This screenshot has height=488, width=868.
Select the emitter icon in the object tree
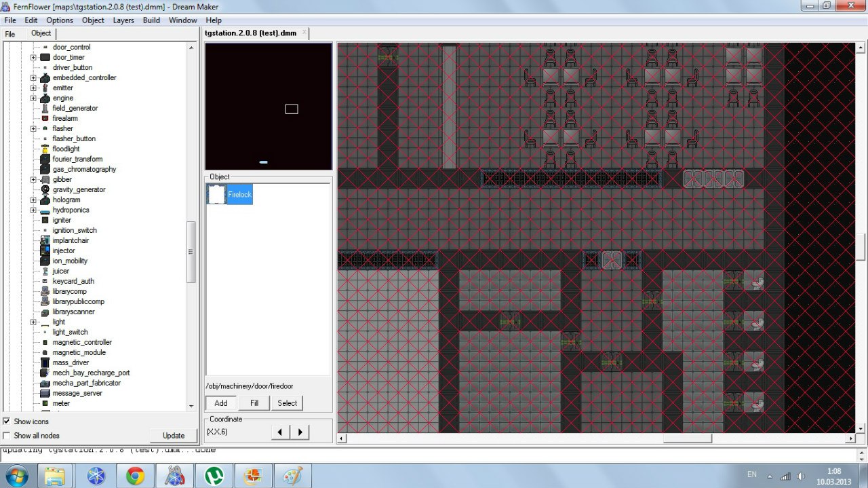click(45, 88)
